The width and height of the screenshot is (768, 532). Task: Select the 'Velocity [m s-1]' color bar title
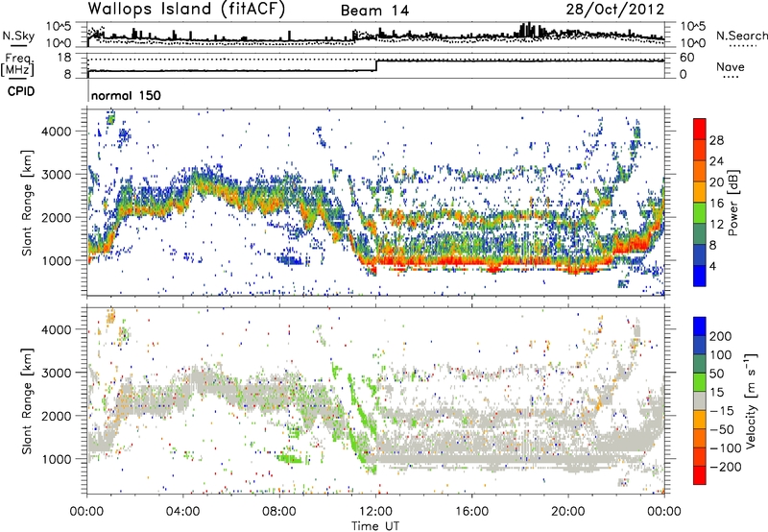click(x=751, y=400)
